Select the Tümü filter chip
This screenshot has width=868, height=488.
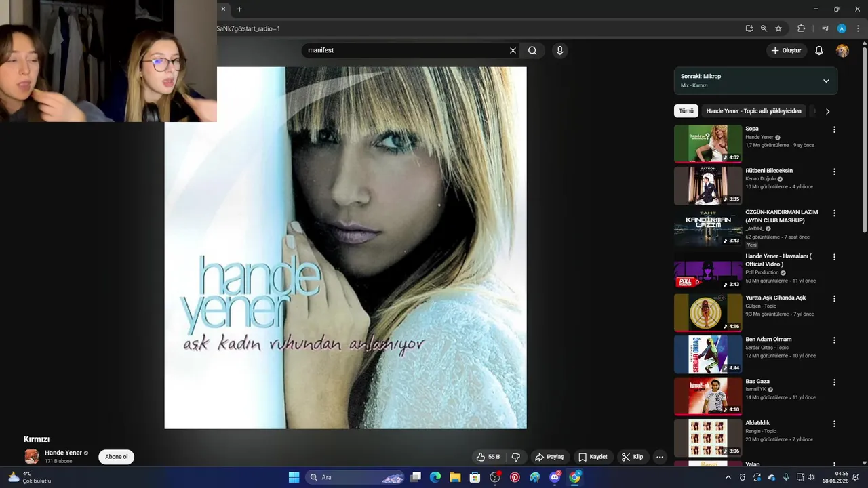[x=686, y=111]
